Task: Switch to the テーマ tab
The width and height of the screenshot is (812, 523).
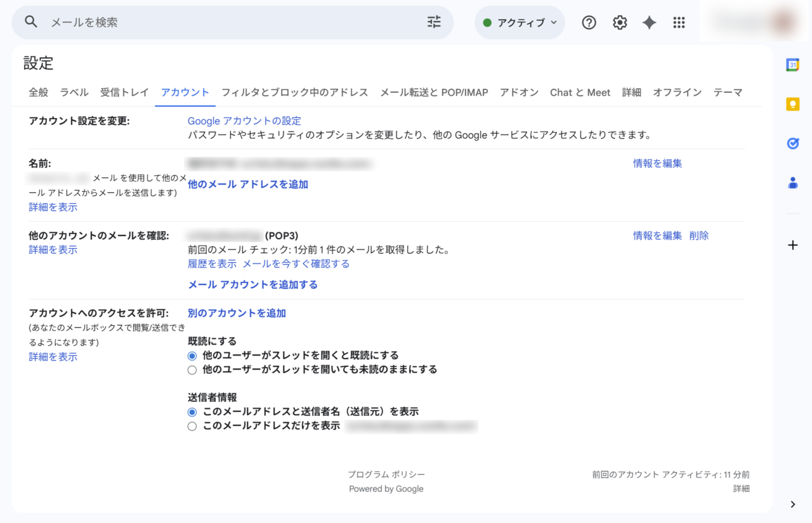Action: point(728,92)
